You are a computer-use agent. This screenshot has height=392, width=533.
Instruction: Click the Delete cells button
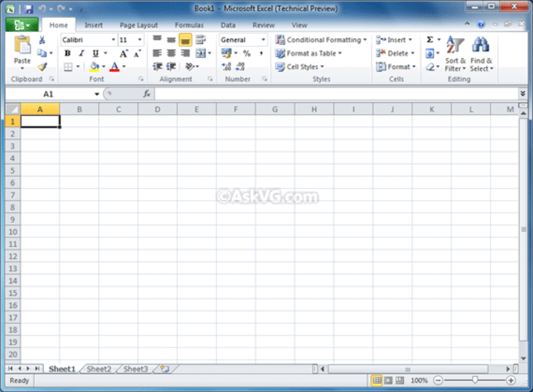pyautogui.click(x=395, y=53)
